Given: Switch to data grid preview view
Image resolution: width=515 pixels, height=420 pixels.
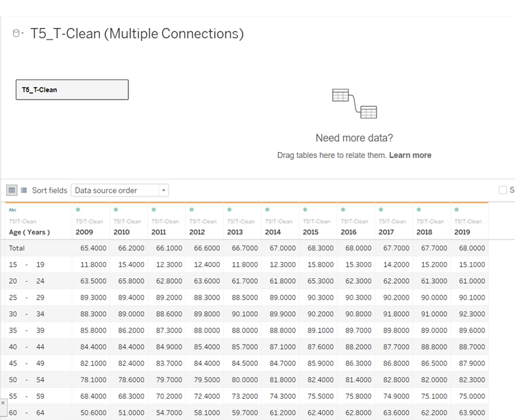Looking at the screenshot, I should pyautogui.click(x=12, y=190).
